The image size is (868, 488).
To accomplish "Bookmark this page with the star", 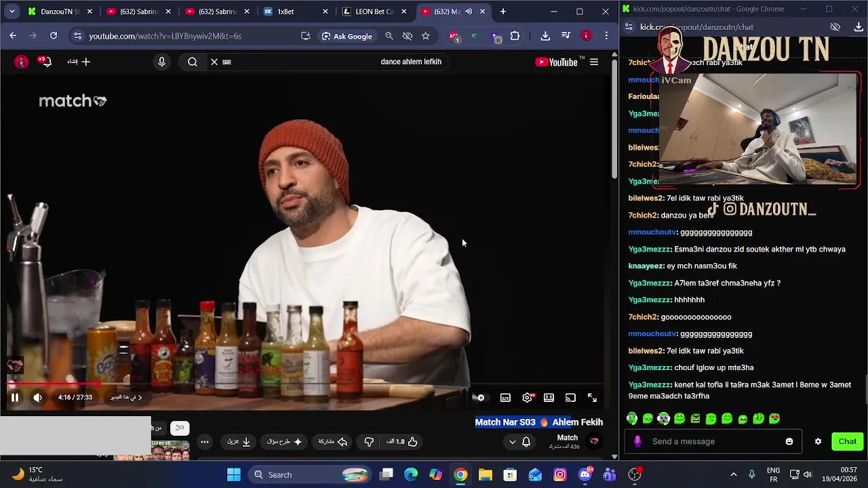I will coord(425,36).
